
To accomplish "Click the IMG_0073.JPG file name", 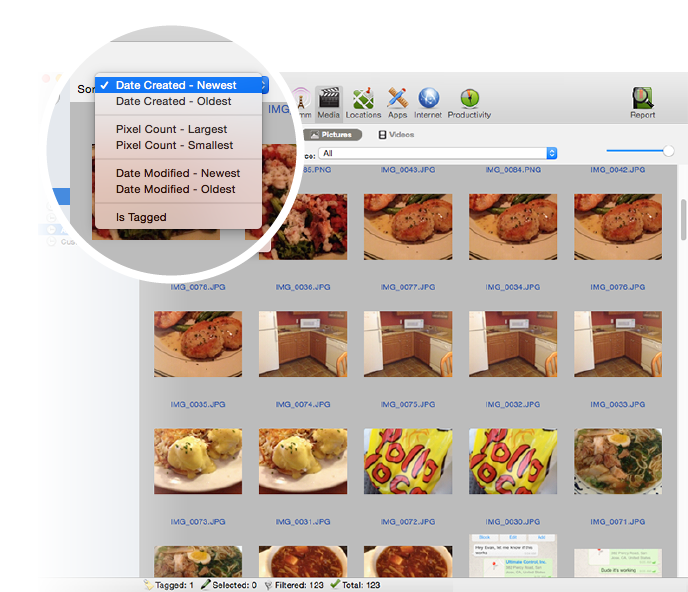I will [x=198, y=522].
